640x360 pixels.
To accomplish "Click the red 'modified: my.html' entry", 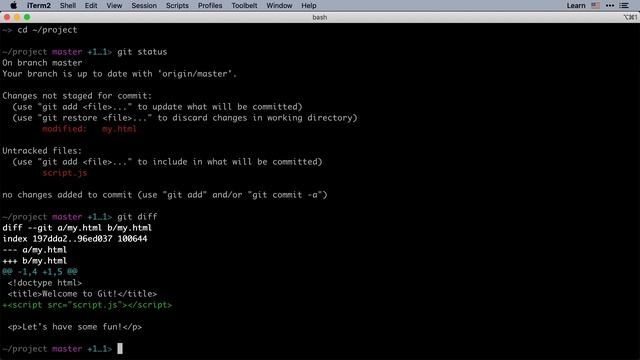I will pos(89,129).
